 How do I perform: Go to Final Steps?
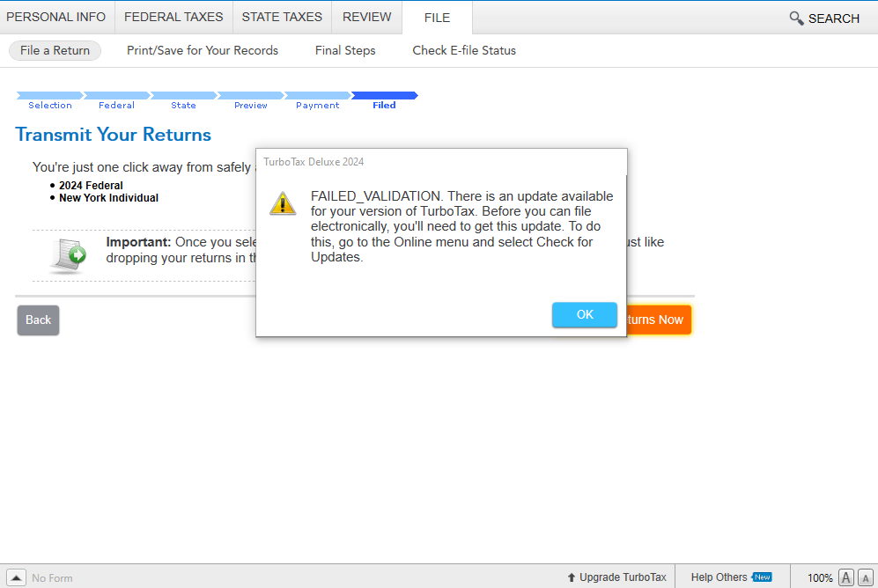tap(345, 50)
